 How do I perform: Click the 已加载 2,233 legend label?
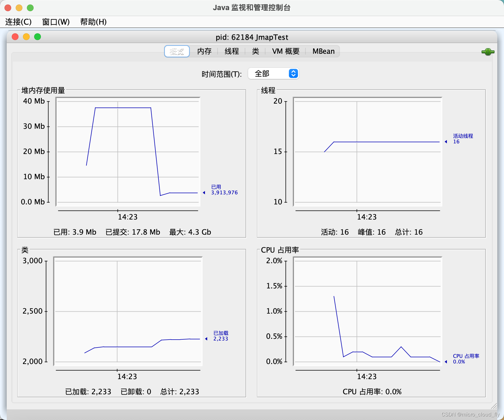[221, 336]
